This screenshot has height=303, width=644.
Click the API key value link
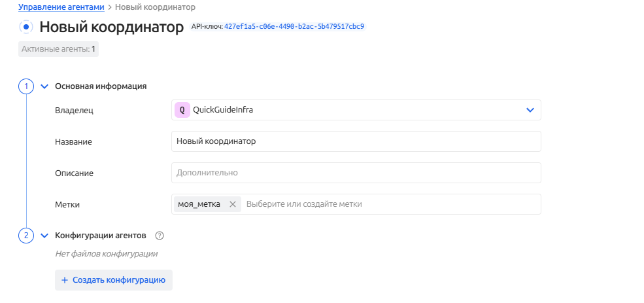294,27
